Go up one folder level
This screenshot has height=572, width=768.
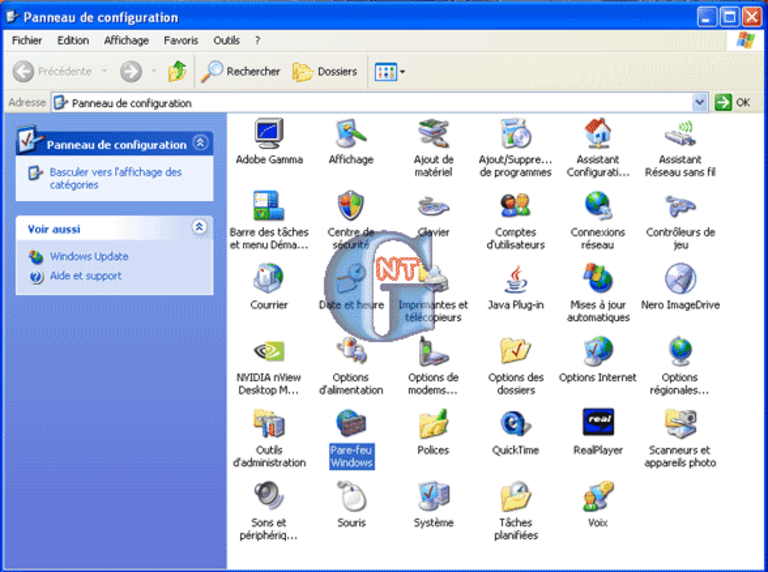click(x=177, y=72)
